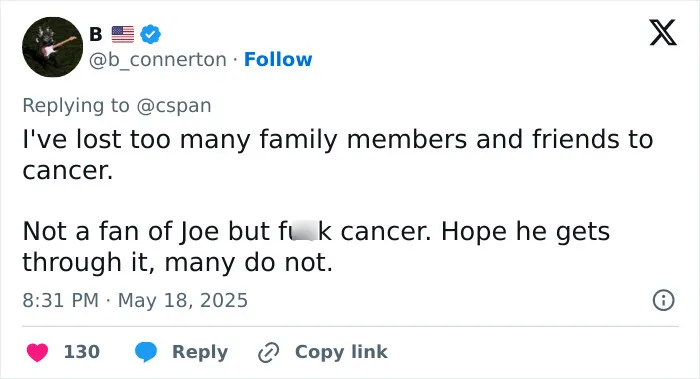Viewport: 700px width, 379px height.
Task: Click the May 18, 2025 date
Action: pos(183,300)
